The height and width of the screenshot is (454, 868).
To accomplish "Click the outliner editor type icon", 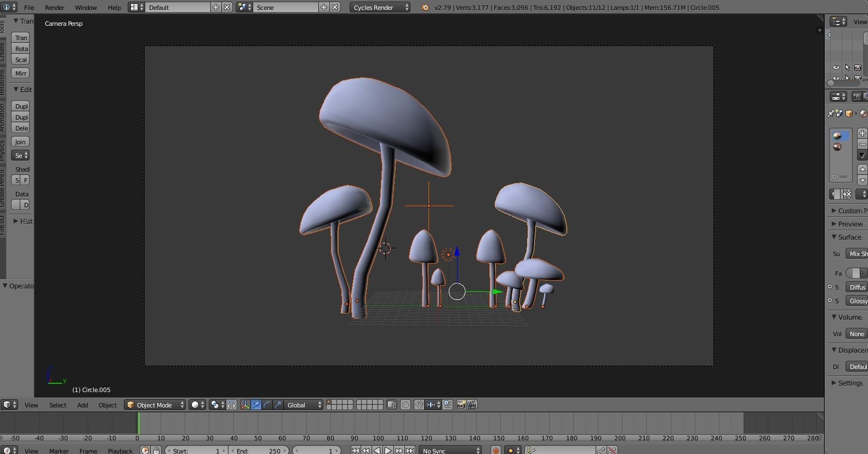I will point(838,21).
